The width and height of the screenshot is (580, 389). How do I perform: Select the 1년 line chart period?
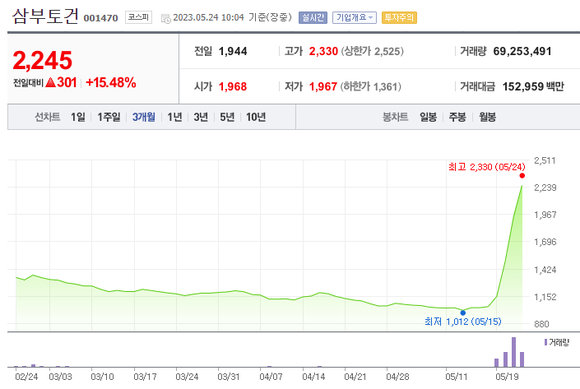[174, 117]
